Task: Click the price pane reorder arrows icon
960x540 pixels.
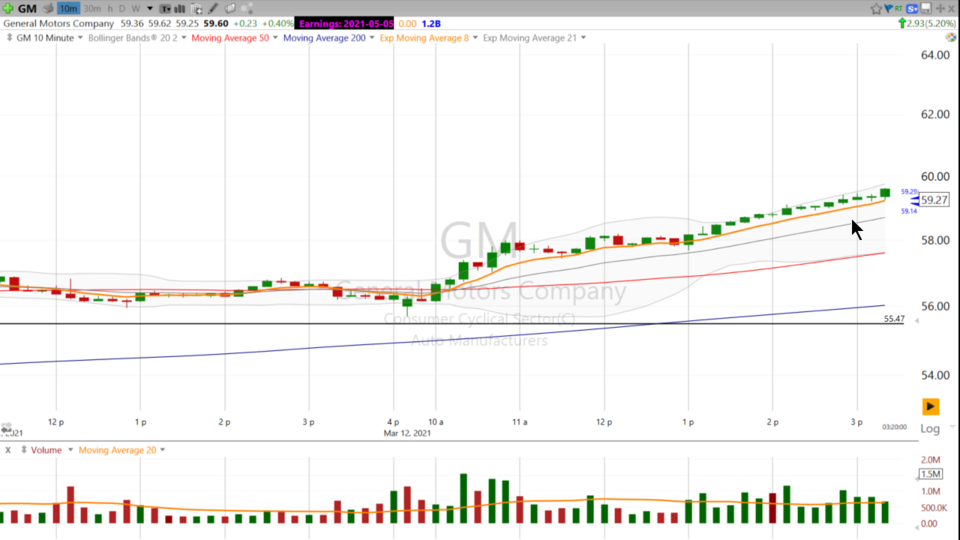Action: point(9,38)
